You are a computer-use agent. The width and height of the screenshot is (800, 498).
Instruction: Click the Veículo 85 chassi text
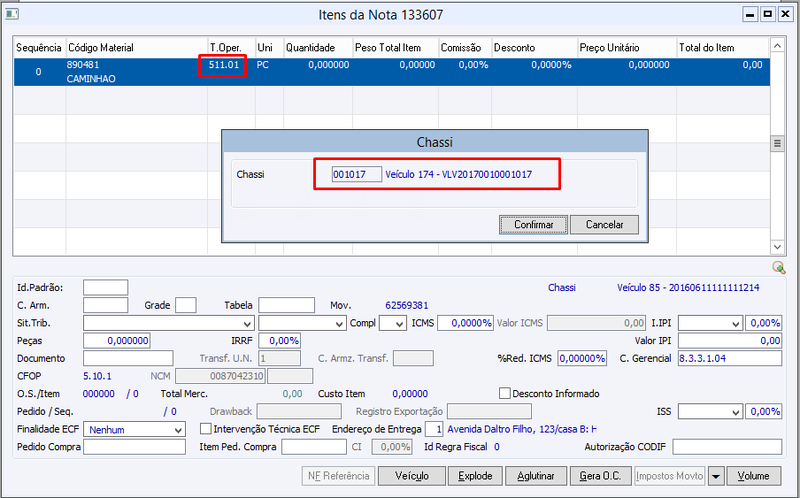pyautogui.click(x=688, y=288)
